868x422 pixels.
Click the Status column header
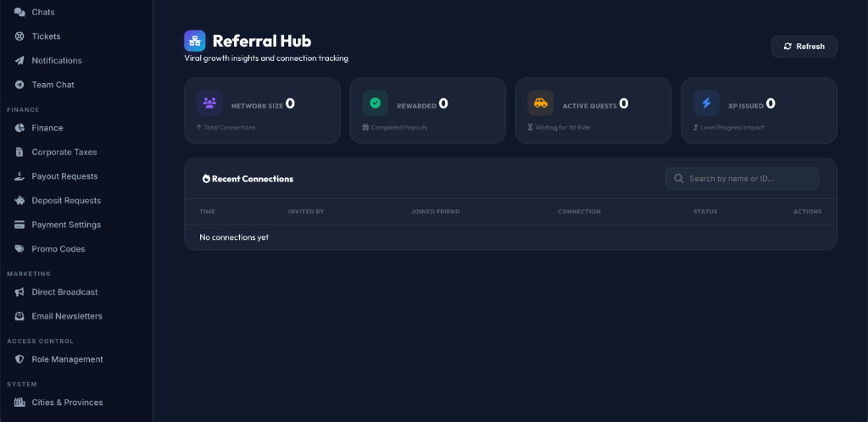tap(705, 212)
